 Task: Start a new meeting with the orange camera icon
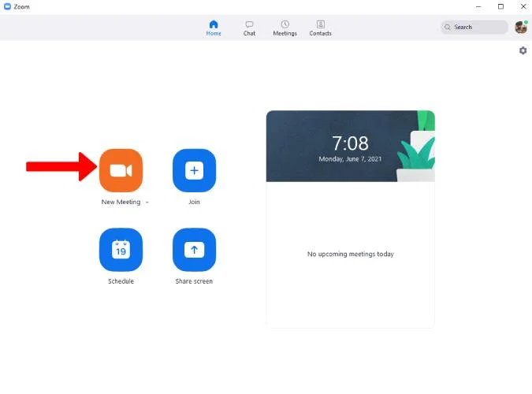(x=121, y=170)
